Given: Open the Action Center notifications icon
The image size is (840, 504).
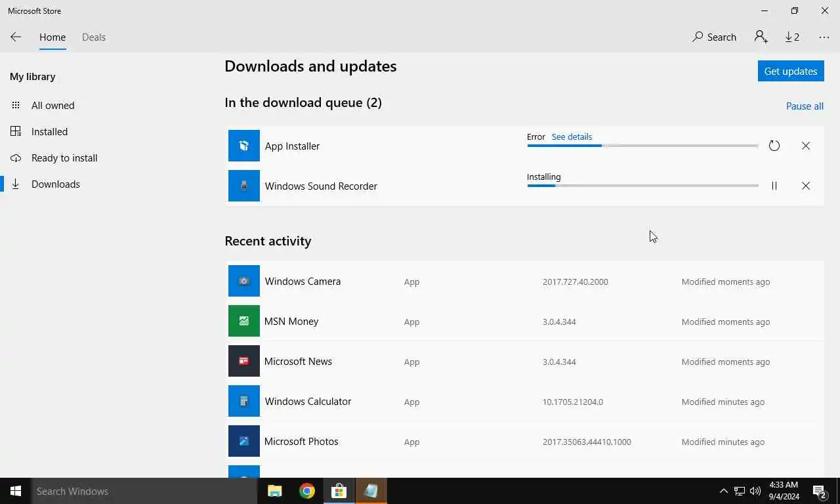Looking at the screenshot, I should 820,491.
